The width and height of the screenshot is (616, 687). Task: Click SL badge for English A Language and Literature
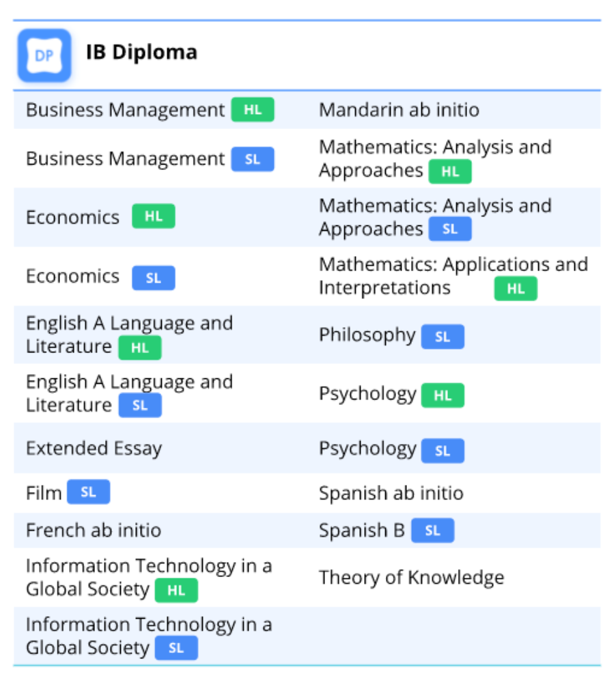click(x=140, y=405)
